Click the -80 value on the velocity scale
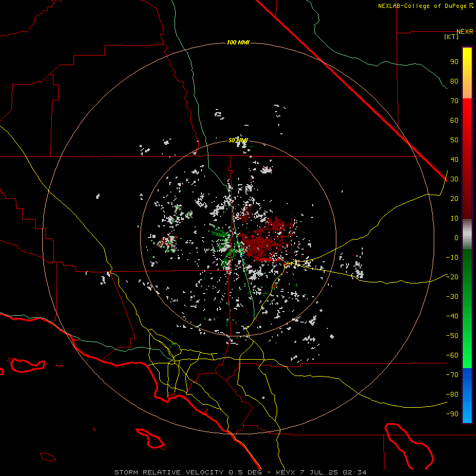 452,395
